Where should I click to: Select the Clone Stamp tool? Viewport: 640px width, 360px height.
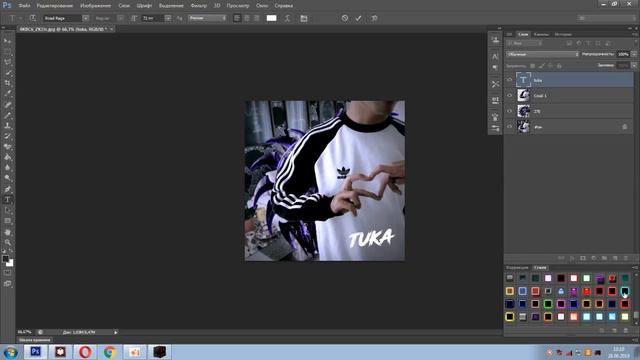[x=7, y=126]
